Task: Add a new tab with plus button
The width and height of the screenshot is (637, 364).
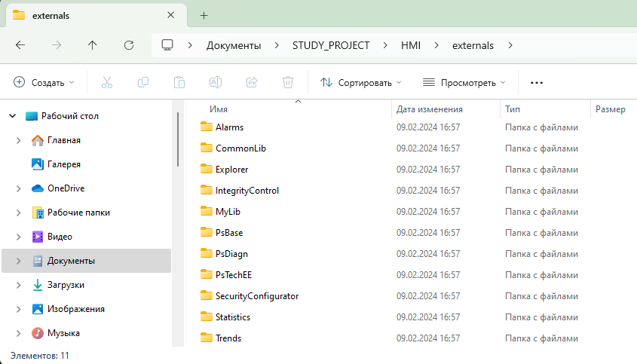Action: click(204, 15)
